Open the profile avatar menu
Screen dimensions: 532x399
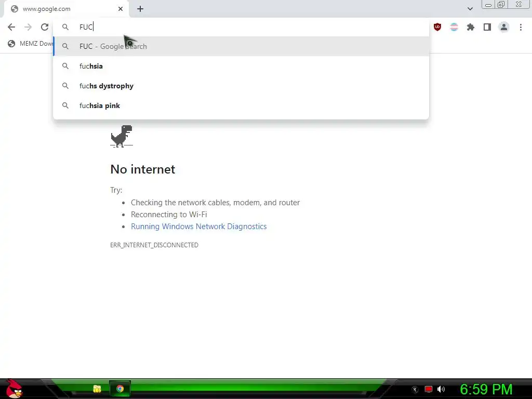click(504, 27)
